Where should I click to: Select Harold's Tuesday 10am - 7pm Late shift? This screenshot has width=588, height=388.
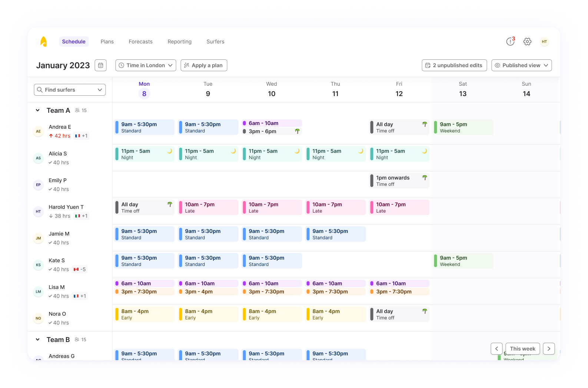coord(208,207)
